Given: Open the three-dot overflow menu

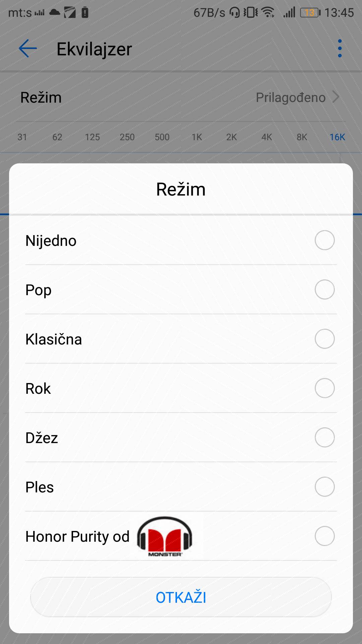Looking at the screenshot, I should tap(340, 49).
